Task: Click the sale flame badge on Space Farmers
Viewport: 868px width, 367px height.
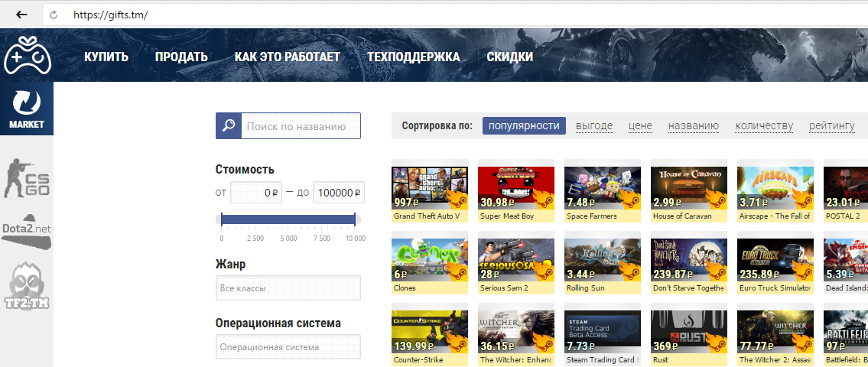Action: [629, 198]
